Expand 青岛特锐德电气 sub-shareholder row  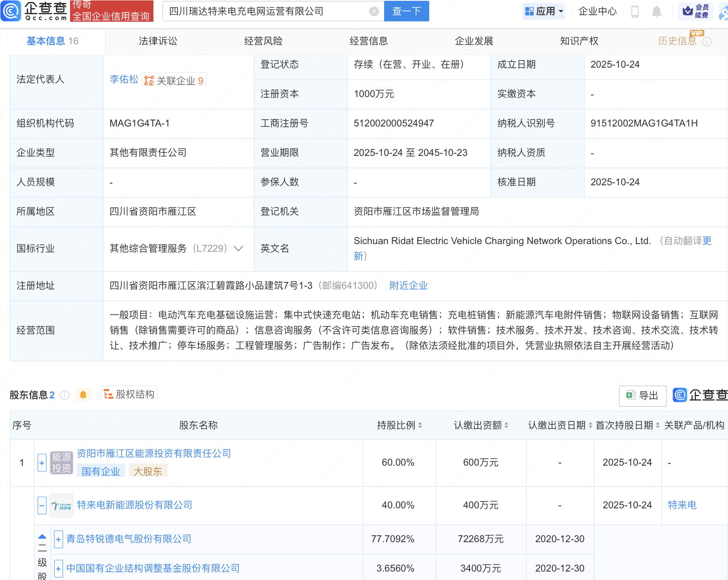[58, 539]
